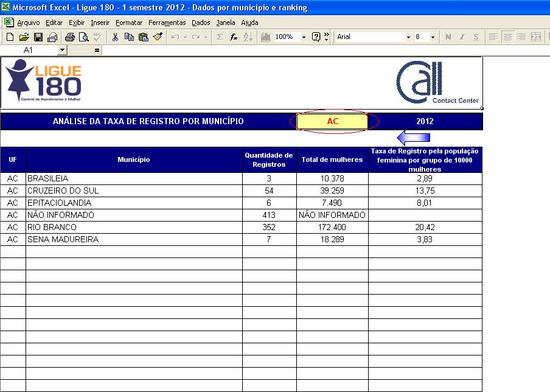
Task: Click the Copy icon in the toolbar
Action: [x=129, y=37]
